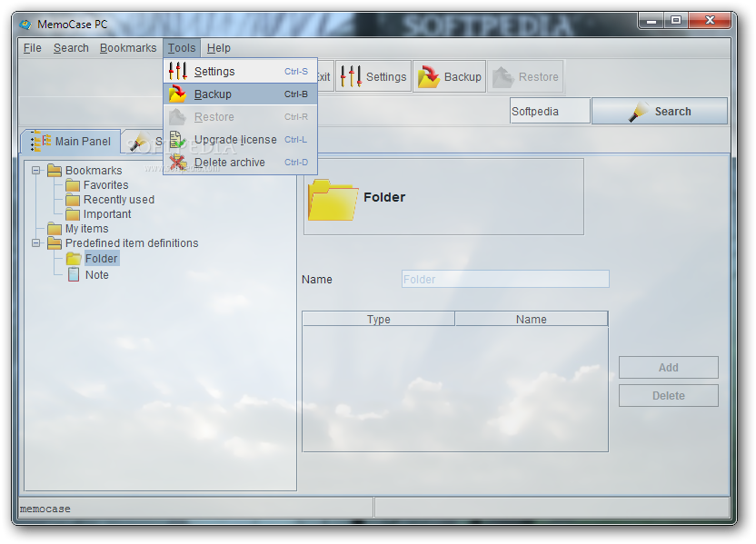Click the Main Panel tab tree icon
The height and width of the screenshot is (544, 756).
(41, 141)
